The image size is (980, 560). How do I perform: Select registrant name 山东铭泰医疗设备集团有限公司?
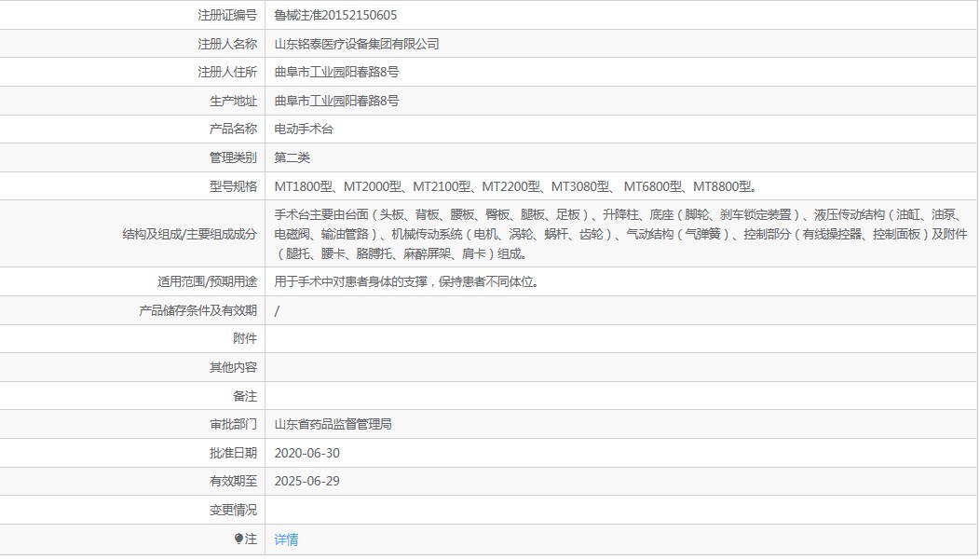tap(357, 45)
